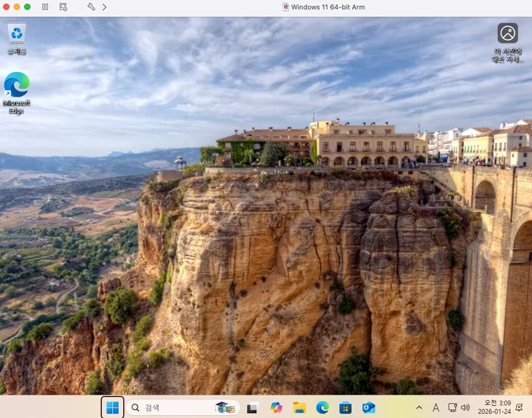Click the taskbar search box

coord(183,407)
